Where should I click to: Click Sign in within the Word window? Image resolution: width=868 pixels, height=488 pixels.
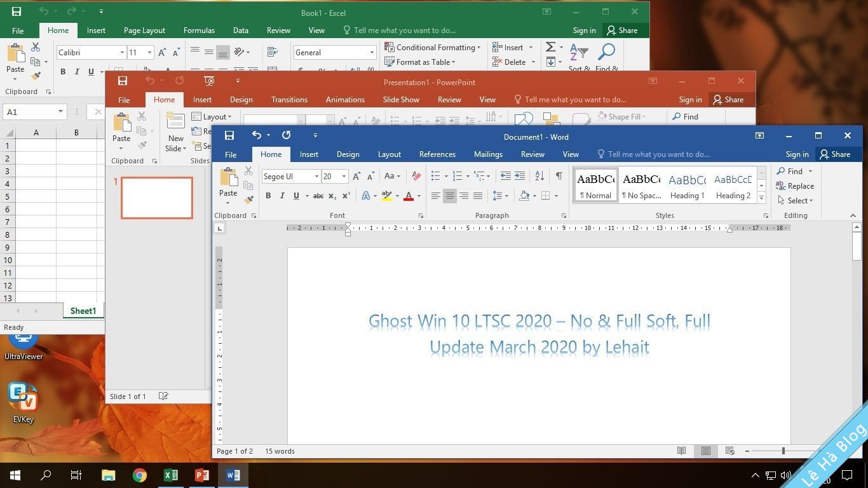(797, 154)
